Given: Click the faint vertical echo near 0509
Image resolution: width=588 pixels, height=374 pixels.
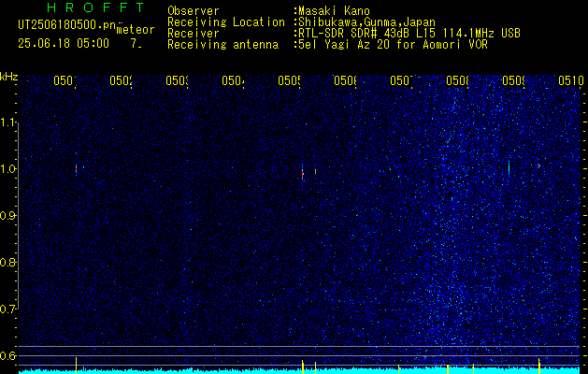Looking at the screenshot, I should (x=509, y=167).
